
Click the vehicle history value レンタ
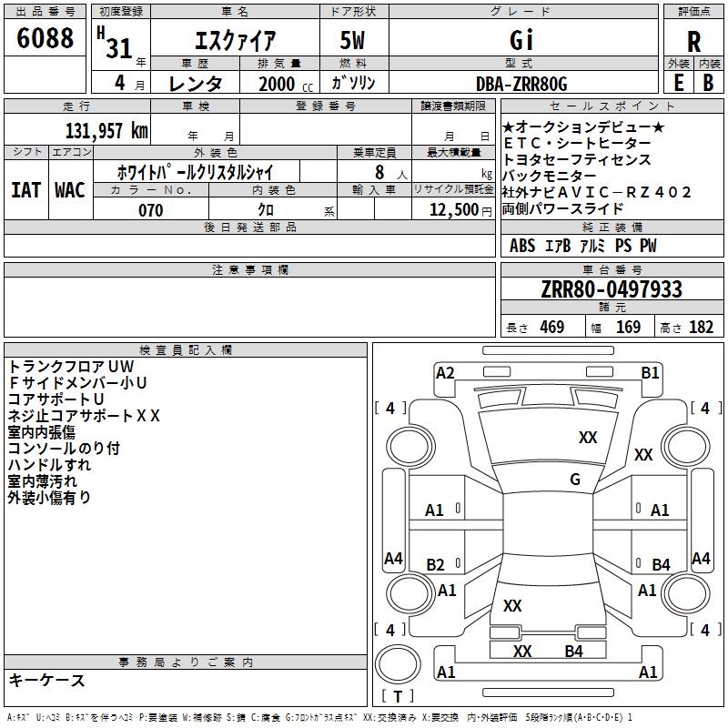(x=195, y=84)
